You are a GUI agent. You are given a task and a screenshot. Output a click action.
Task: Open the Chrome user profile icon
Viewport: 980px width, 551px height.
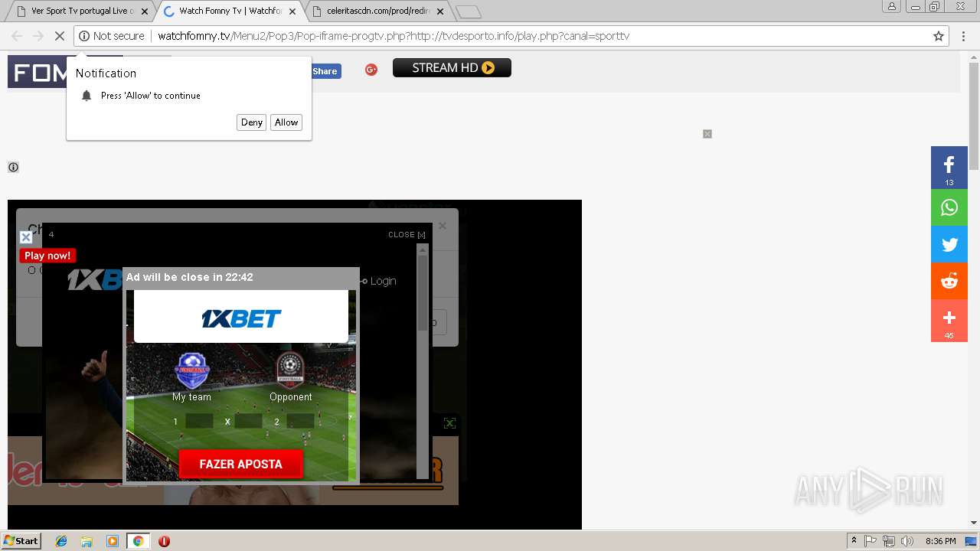pyautogui.click(x=891, y=6)
